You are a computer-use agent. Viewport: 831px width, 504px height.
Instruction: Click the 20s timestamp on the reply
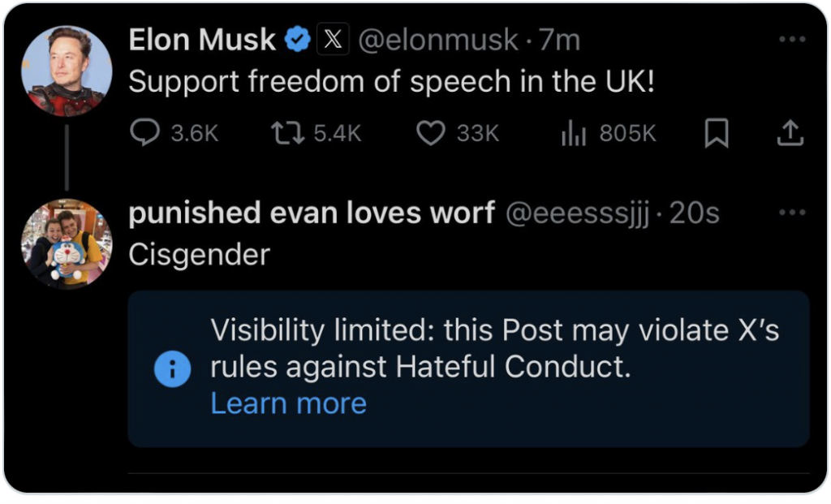pos(695,213)
